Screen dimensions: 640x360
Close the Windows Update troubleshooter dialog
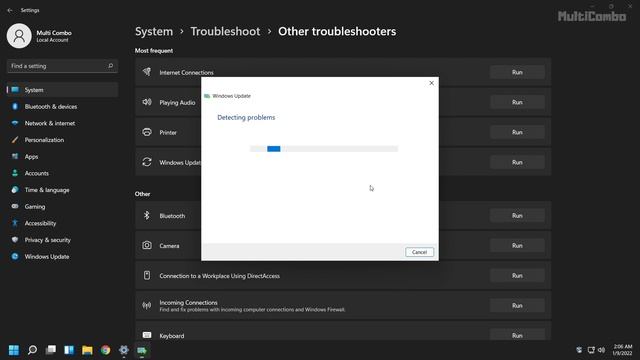tap(431, 83)
